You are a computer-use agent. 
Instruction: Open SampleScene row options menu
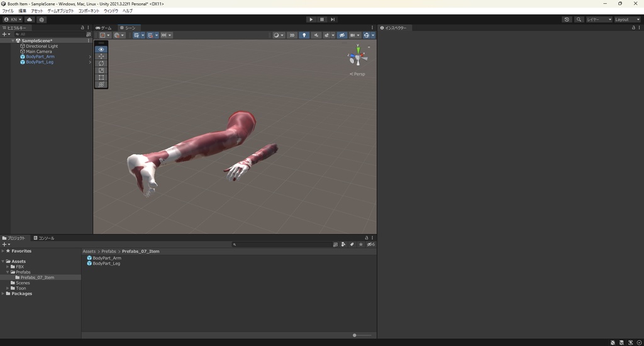pyautogui.click(x=88, y=41)
